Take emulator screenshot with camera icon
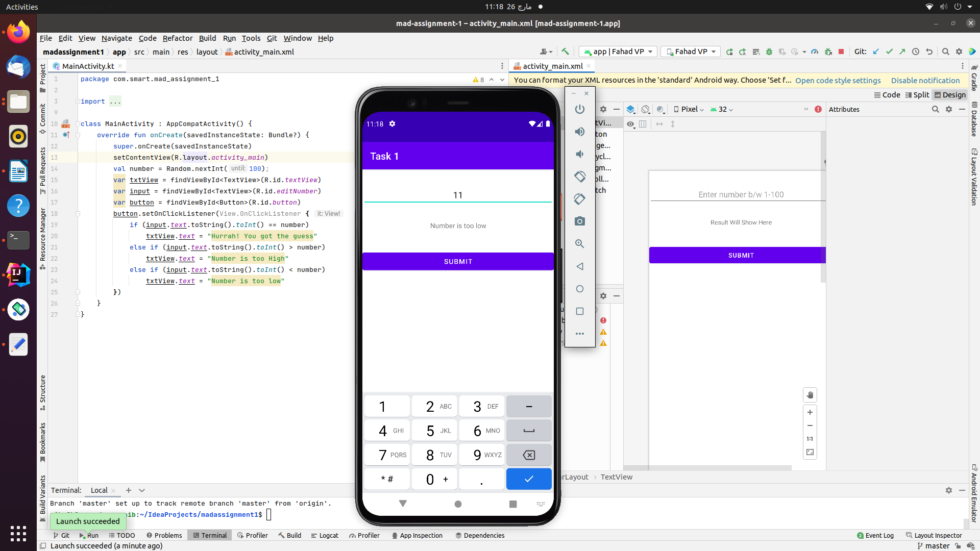This screenshot has width=980, height=551. coord(579,221)
